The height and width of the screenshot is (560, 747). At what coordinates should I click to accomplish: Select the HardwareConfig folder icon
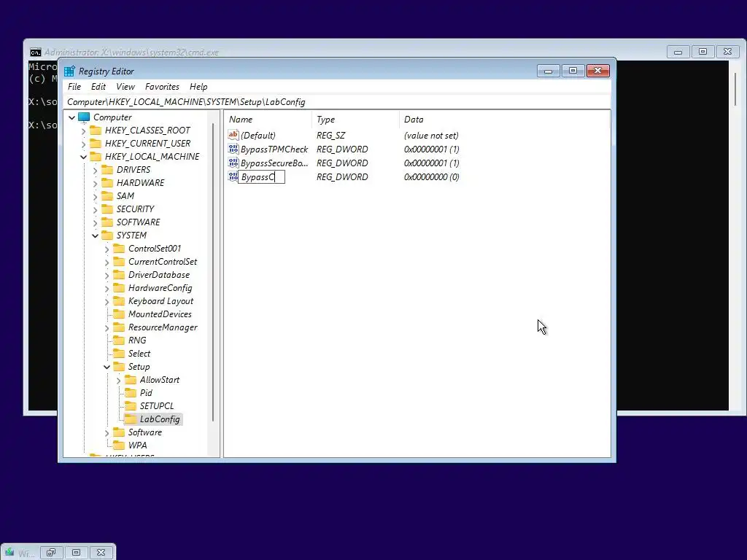(x=119, y=287)
